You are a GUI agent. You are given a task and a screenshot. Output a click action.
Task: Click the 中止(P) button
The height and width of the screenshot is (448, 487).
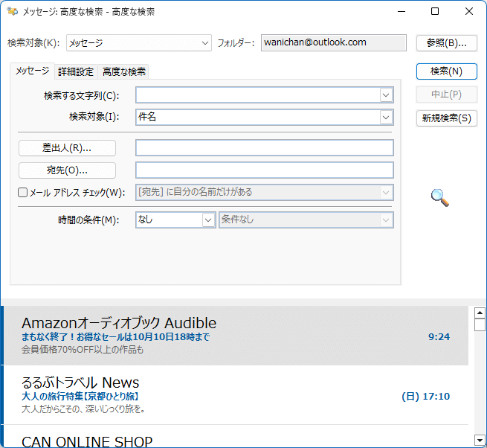(x=446, y=95)
